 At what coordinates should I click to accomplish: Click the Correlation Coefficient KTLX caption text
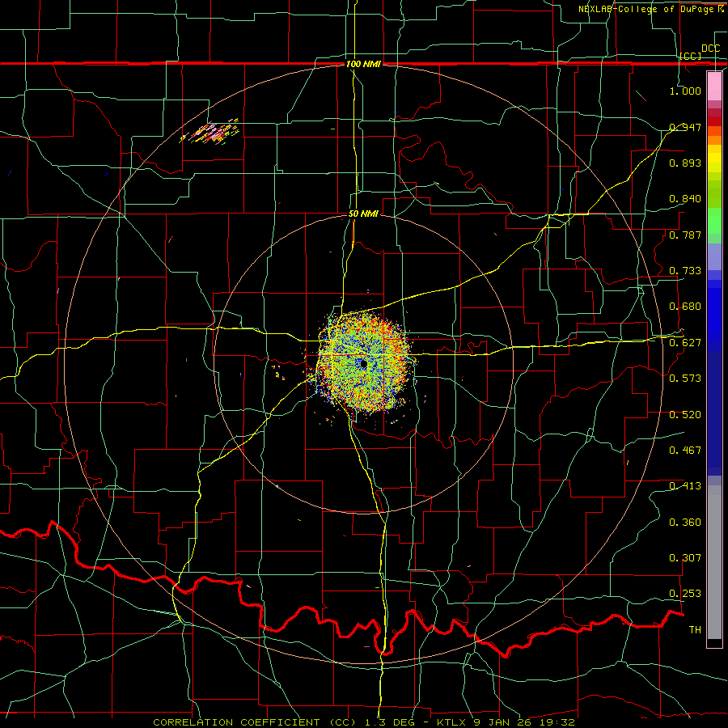364,722
